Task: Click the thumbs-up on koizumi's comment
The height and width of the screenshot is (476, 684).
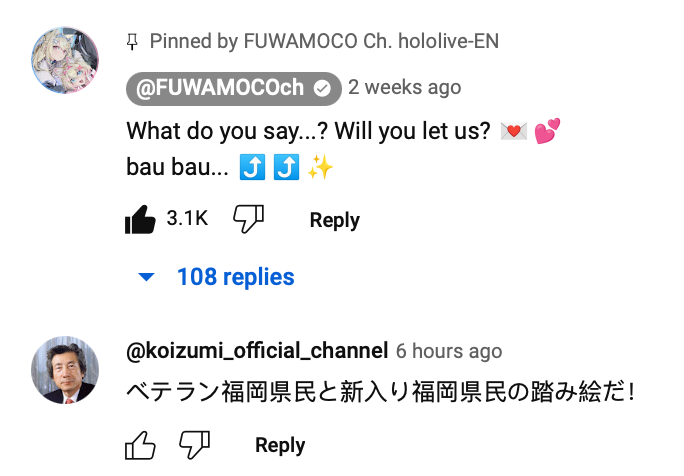Action: coord(140,445)
